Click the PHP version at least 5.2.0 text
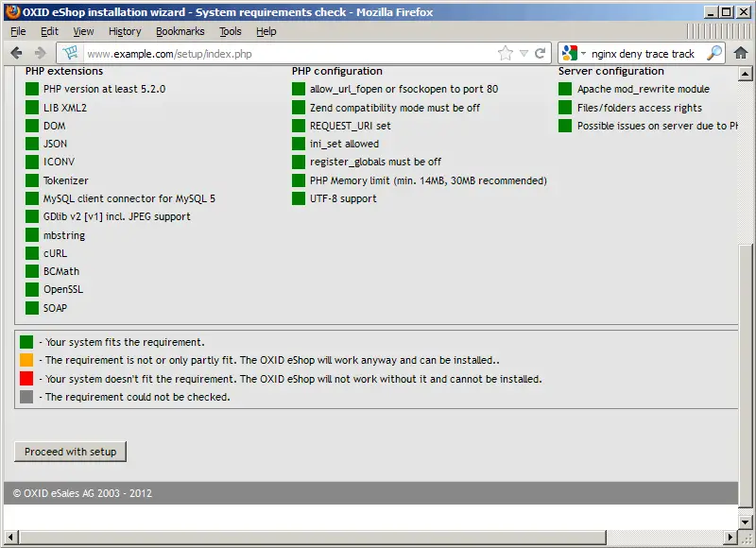756x548 pixels. click(x=104, y=89)
